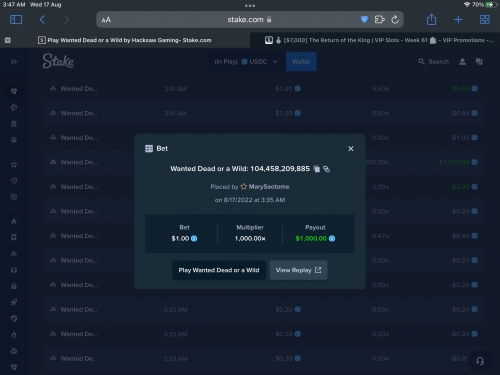
Task: Close the Bet dialog with the X
Action: coord(351,149)
